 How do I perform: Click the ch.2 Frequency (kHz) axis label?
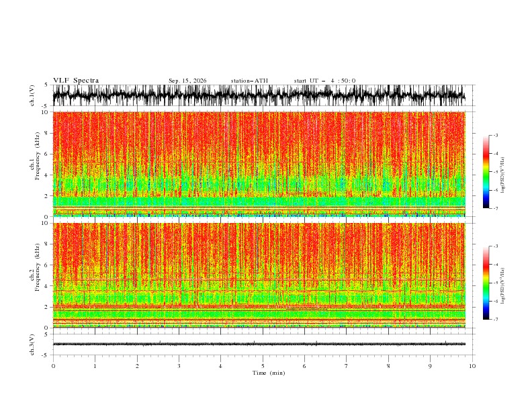tap(36, 275)
